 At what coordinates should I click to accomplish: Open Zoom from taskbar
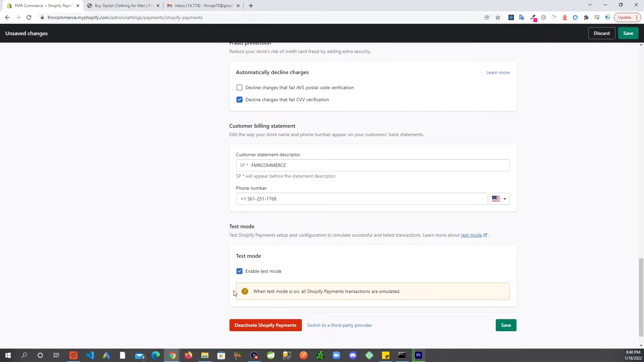click(336, 355)
